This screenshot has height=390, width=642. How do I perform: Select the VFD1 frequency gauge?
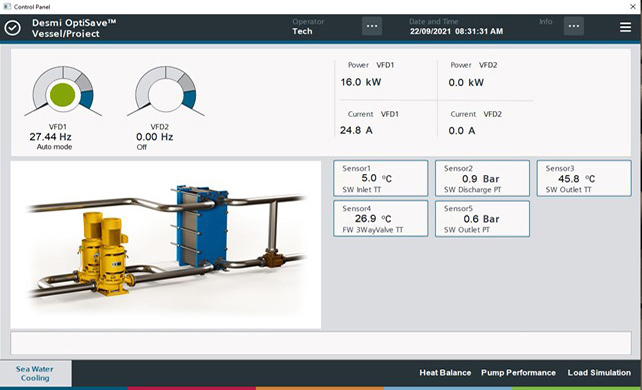coord(63,91)
